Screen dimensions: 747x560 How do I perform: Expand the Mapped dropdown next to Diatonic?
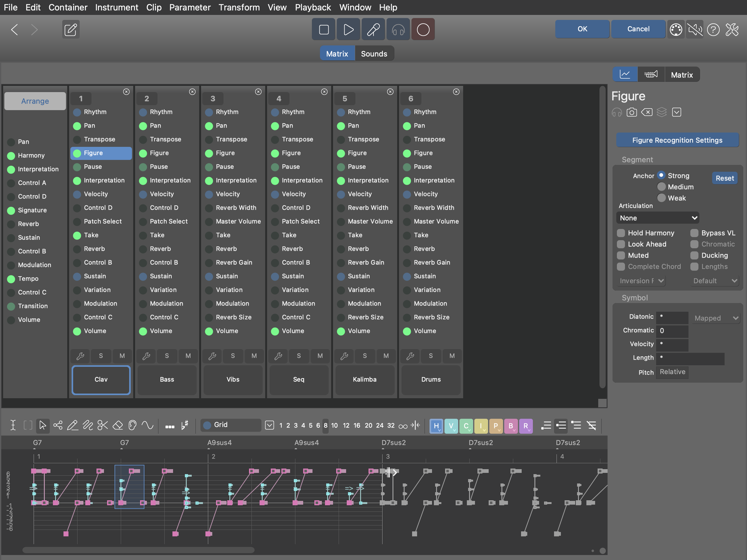[x=716, y=318]
